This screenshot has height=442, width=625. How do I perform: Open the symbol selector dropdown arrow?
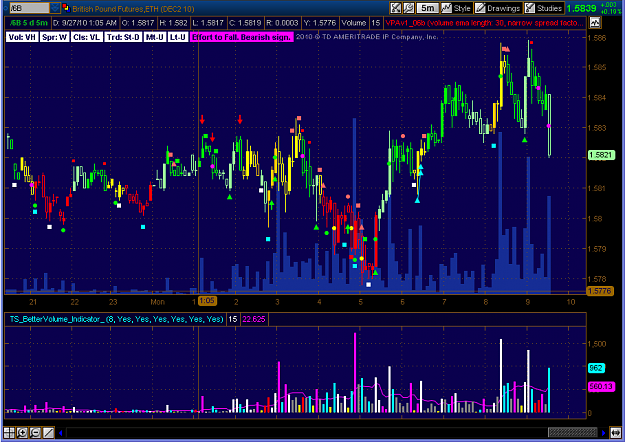[55, 8]
